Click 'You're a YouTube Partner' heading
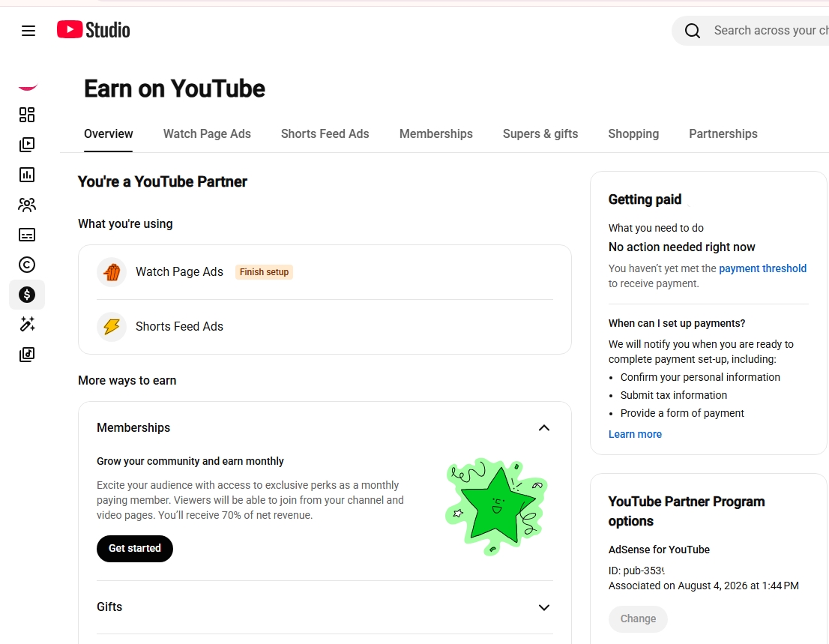829x644 pixels. [163, 181]
